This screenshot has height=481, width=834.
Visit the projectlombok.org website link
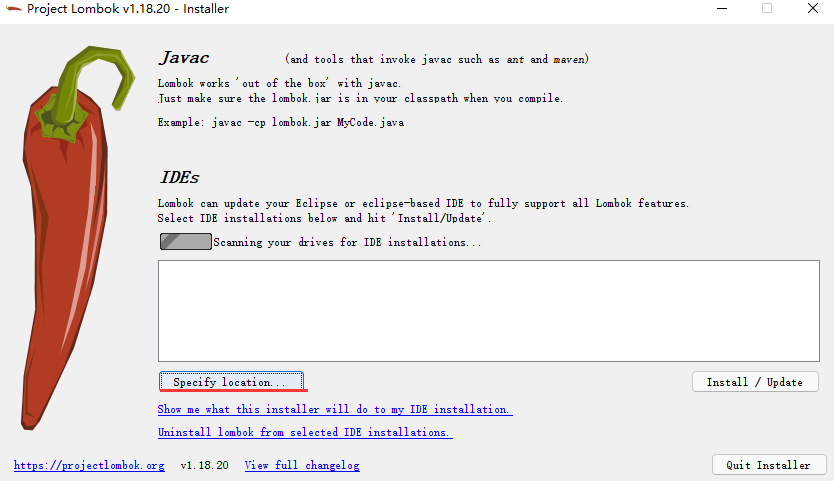click(x=89, y=465)
